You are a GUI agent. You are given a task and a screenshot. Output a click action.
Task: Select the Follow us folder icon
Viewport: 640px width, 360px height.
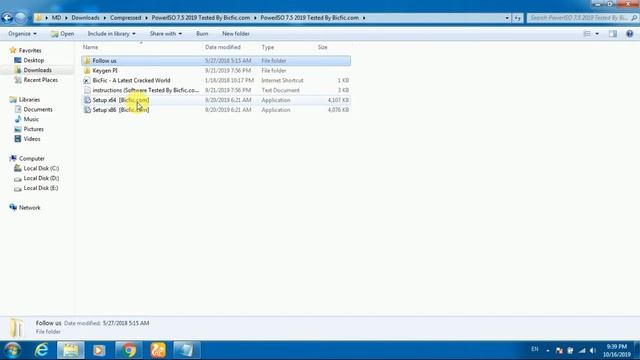point(87,61)
